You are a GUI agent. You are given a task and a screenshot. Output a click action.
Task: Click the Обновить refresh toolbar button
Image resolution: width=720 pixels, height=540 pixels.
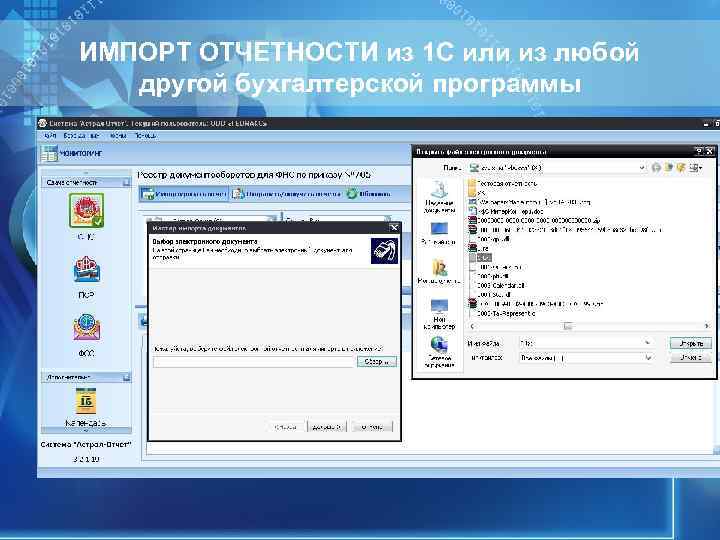368,194
